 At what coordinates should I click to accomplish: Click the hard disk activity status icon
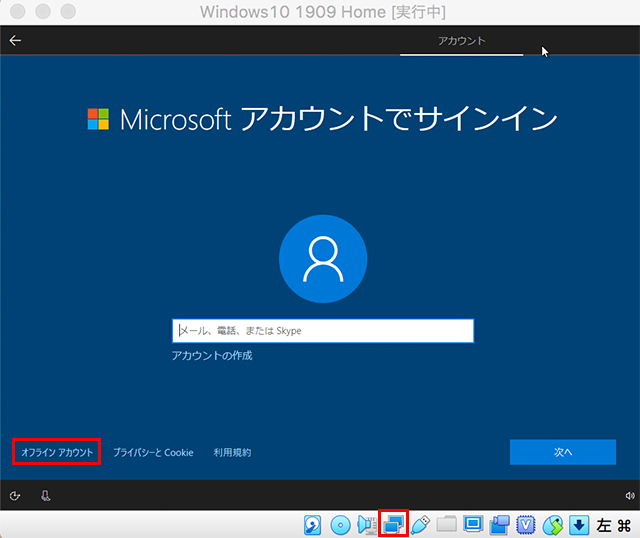pos(313,525)
